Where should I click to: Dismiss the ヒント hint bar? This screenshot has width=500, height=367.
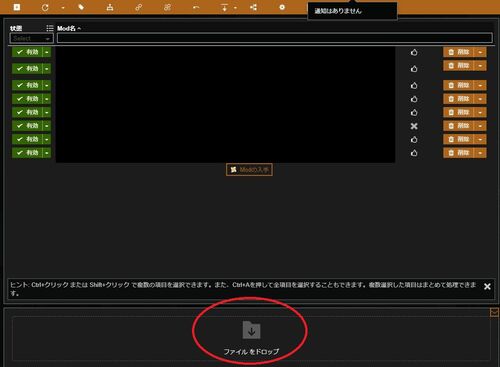tap(487, 286)
